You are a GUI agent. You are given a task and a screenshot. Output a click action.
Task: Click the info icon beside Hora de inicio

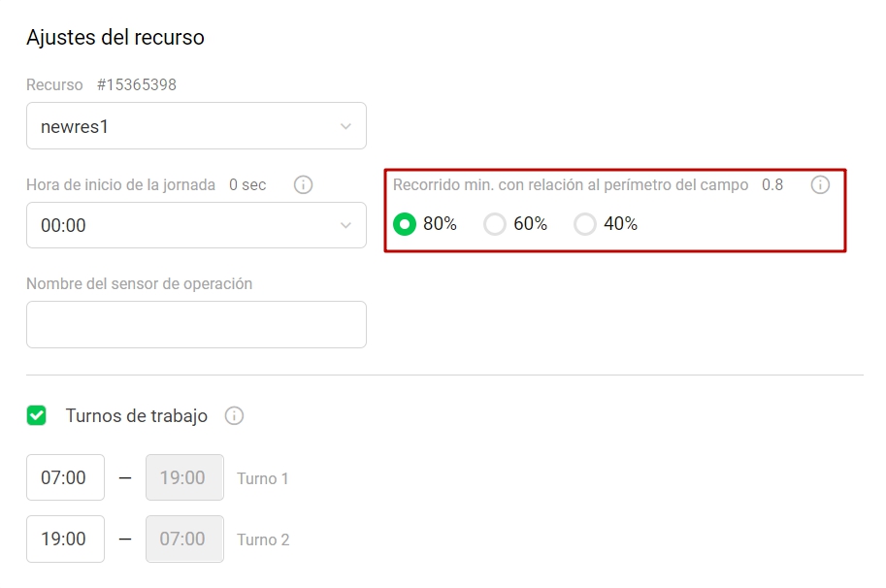click(302, 184)
